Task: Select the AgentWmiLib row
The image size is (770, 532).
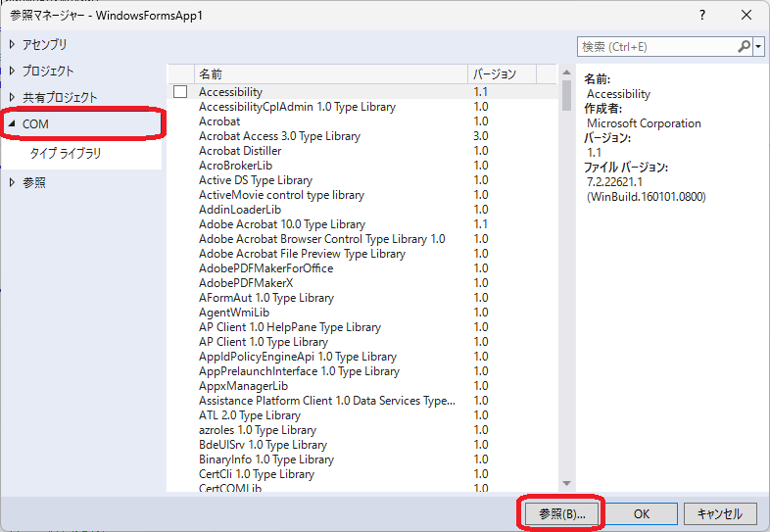Action: [362, 313]
